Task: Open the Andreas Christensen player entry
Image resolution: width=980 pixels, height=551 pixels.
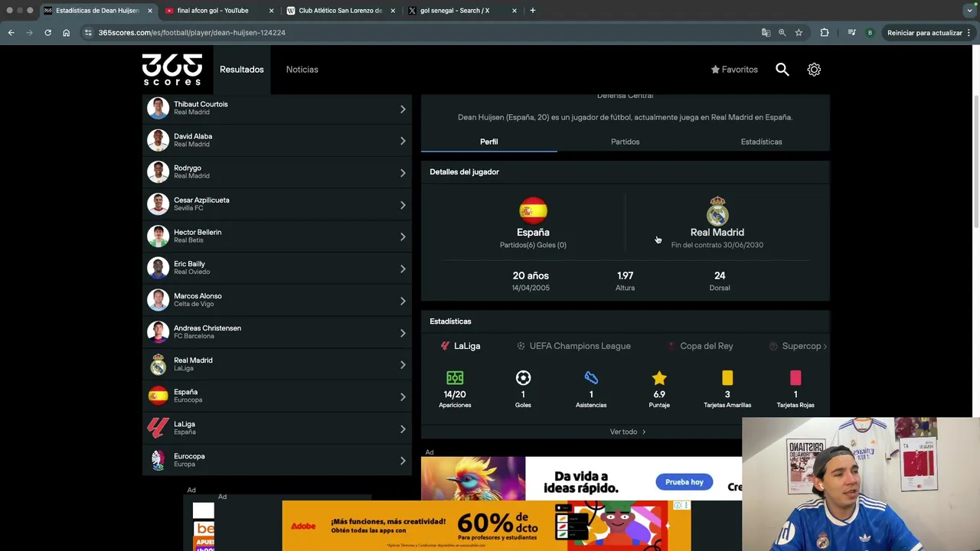Action: [277, 332]
